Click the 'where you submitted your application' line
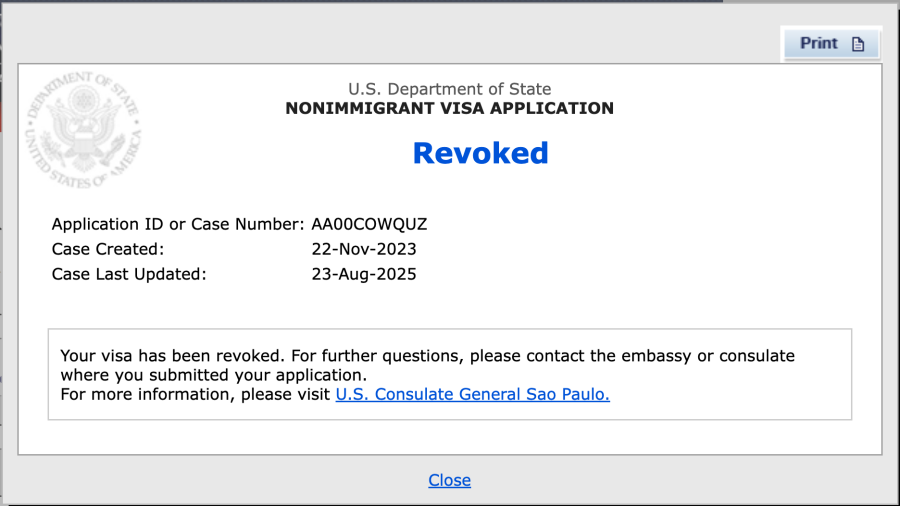The height and width of the screenshot is (506, 900). coord(214,375)
